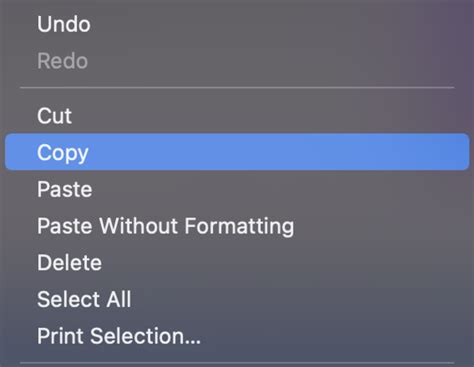The height and width of the screenshot is (367, 474).
Task: Click the Delete menu entry
Action: 237,262
